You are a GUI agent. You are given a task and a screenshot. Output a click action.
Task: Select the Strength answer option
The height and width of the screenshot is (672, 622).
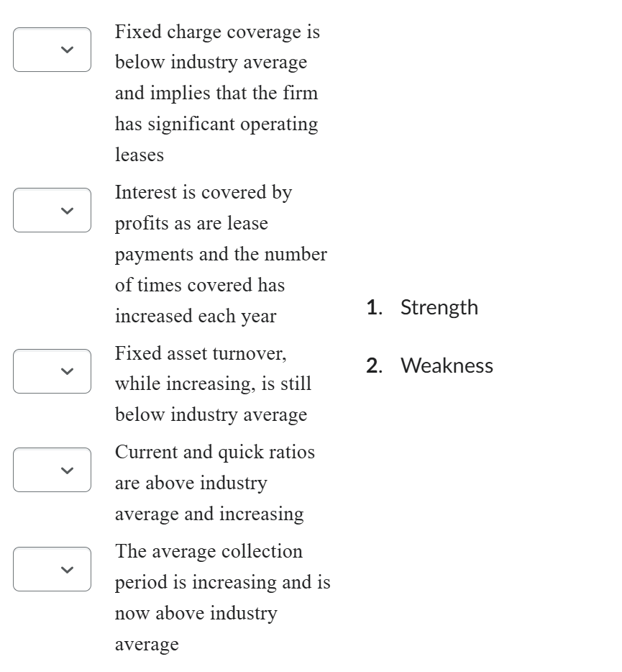439,307
